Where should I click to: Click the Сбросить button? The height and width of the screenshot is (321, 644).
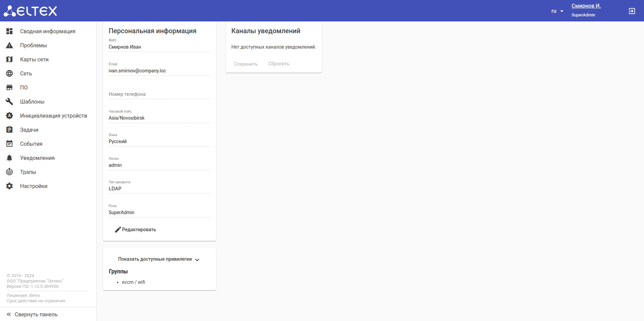click(278, 64)
